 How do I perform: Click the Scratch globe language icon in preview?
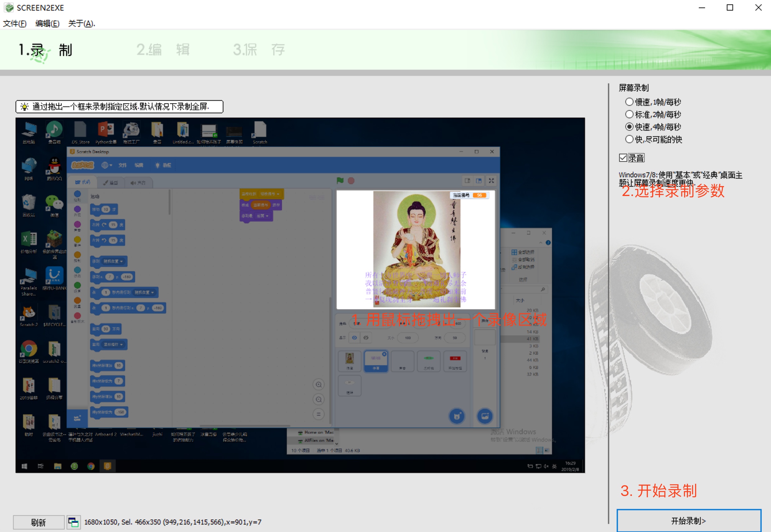[x=106, y=165]
